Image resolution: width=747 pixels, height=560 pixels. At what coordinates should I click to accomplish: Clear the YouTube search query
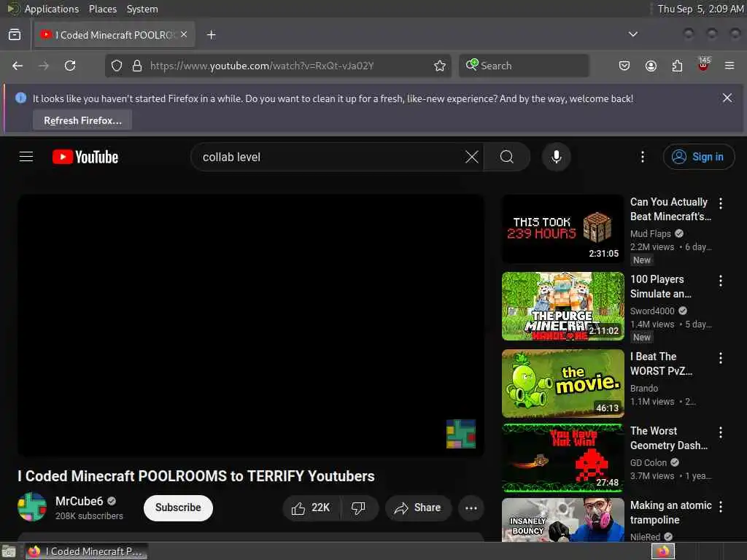(472, 157)
